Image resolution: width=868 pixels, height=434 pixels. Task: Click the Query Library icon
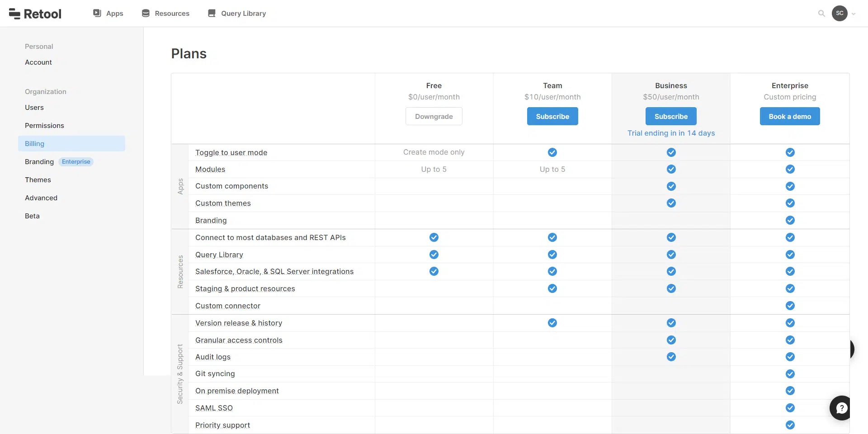pos(212,13)
